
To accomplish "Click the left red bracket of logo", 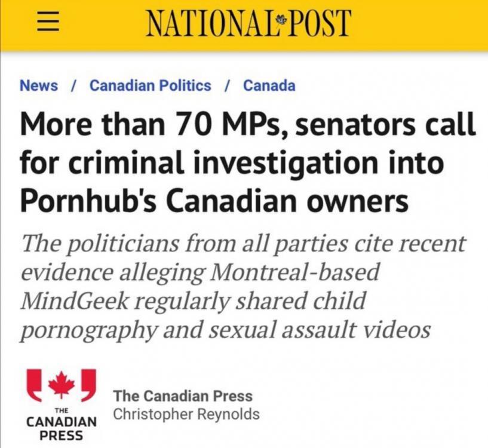I will tap(34, 385).
